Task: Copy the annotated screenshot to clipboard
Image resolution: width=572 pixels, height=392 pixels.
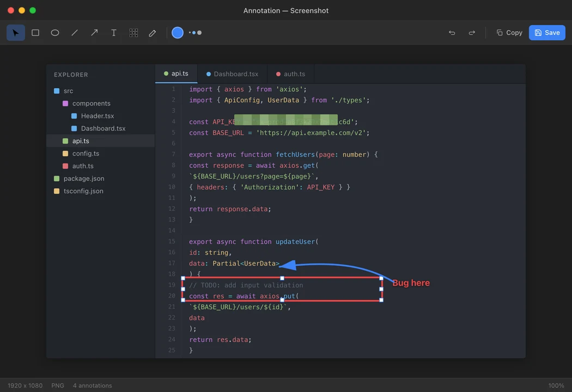Action: (x=509, y=33)
